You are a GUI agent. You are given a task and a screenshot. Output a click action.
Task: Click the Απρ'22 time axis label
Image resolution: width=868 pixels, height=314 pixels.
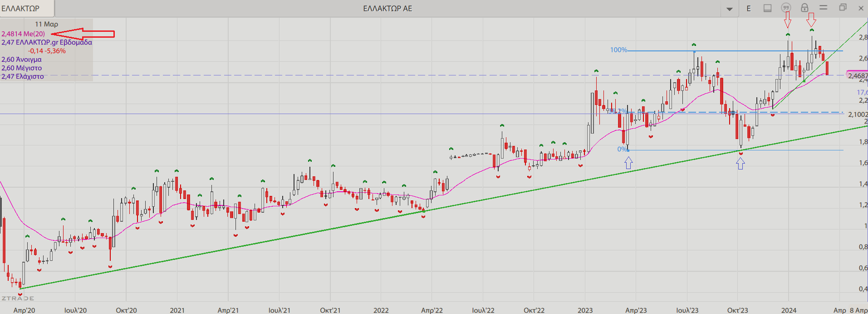[432, 310]
